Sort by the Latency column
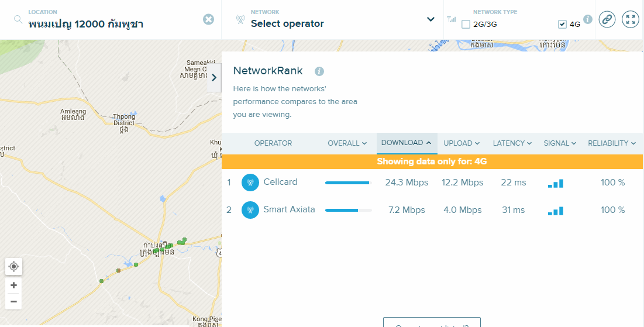 coord(512,143)
